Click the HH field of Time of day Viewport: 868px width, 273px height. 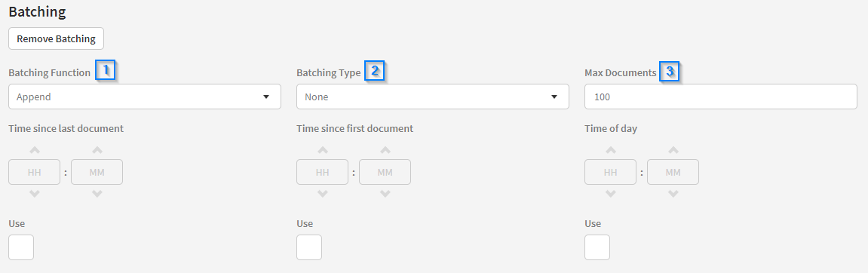click(611, 172)
